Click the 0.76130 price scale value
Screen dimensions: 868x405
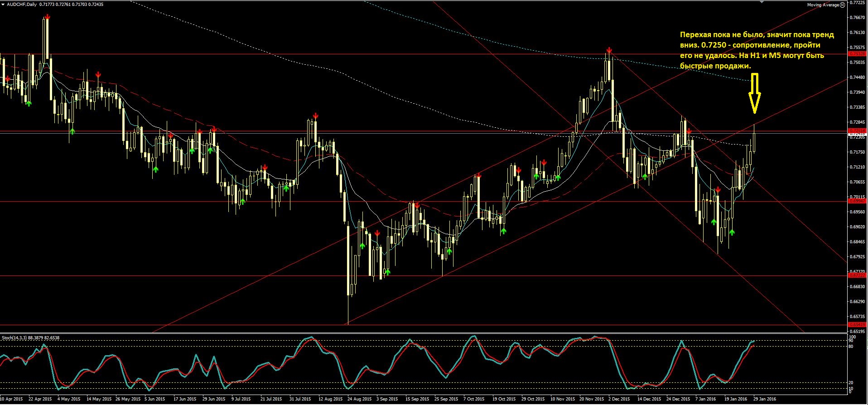pyautogui.click(x=857, y=33)
